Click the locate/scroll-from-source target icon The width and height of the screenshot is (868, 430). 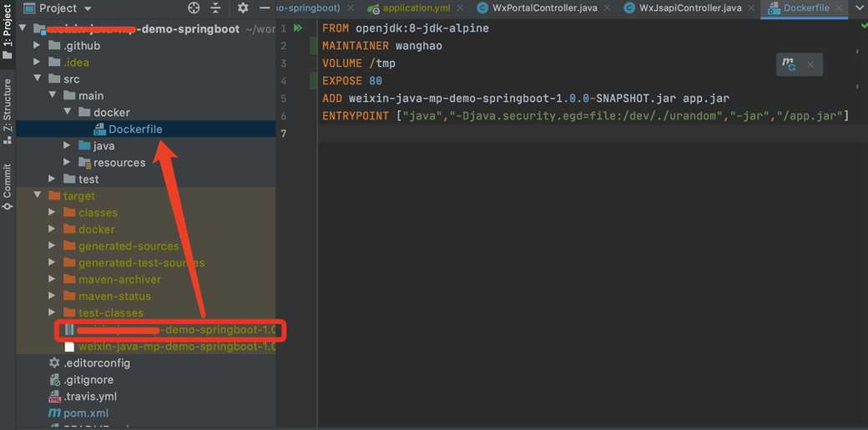pyautogui.click(x=194, y=8)
